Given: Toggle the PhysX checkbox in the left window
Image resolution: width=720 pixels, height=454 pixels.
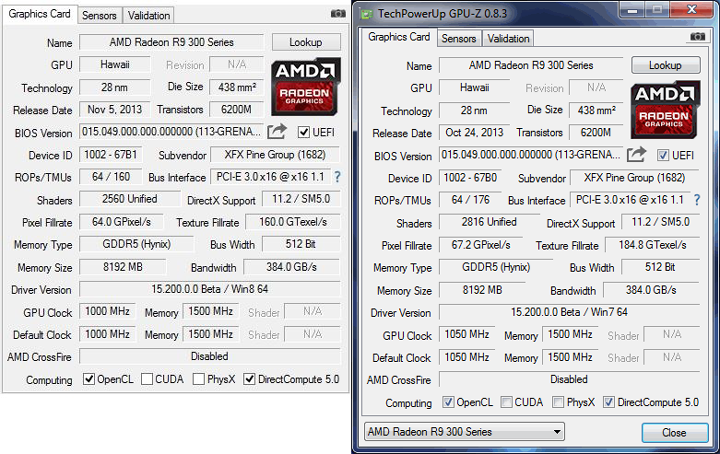Looking at the screenshot, I should [x=199, y=379].
